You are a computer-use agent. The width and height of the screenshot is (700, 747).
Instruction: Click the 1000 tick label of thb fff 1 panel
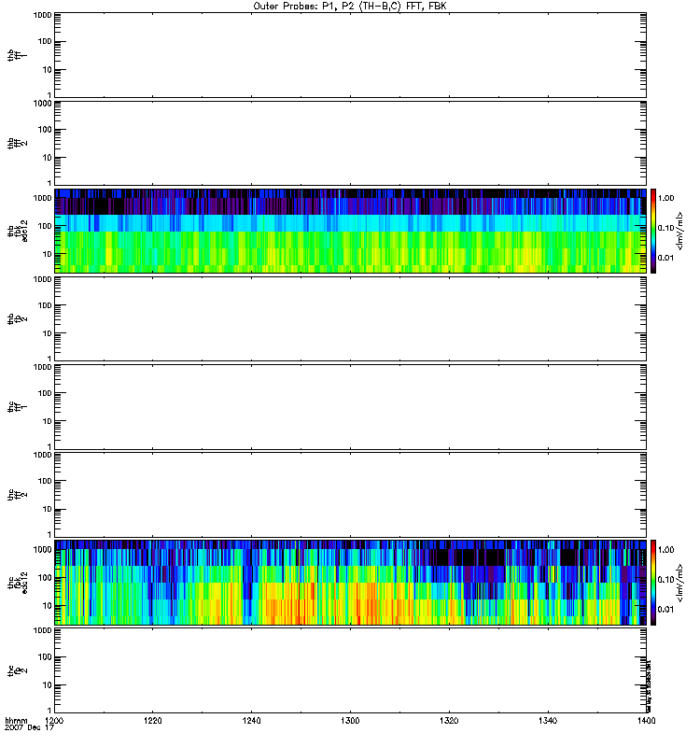42,15
